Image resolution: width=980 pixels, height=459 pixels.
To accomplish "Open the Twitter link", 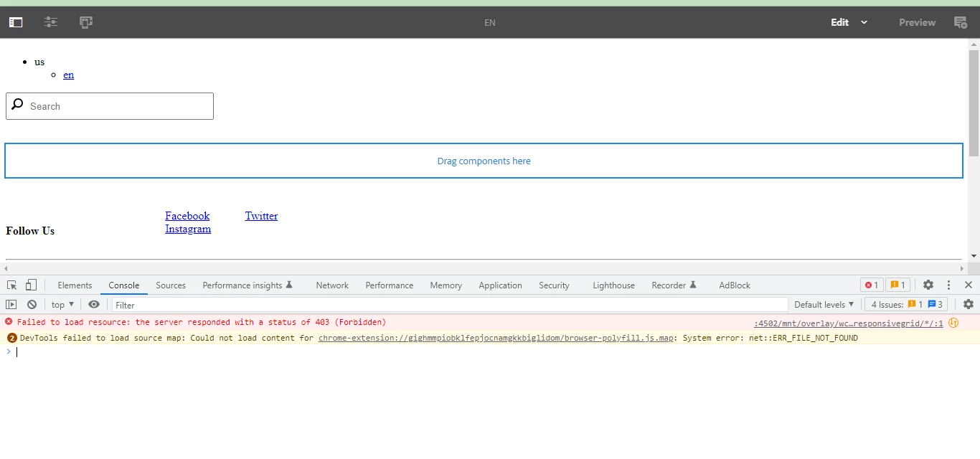I will tap(261, 216).
